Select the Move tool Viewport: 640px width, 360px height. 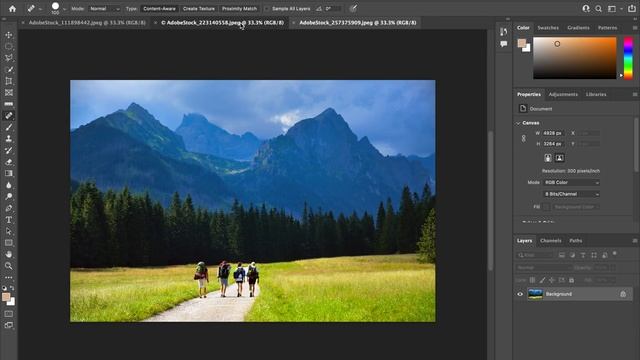[9, 35]
